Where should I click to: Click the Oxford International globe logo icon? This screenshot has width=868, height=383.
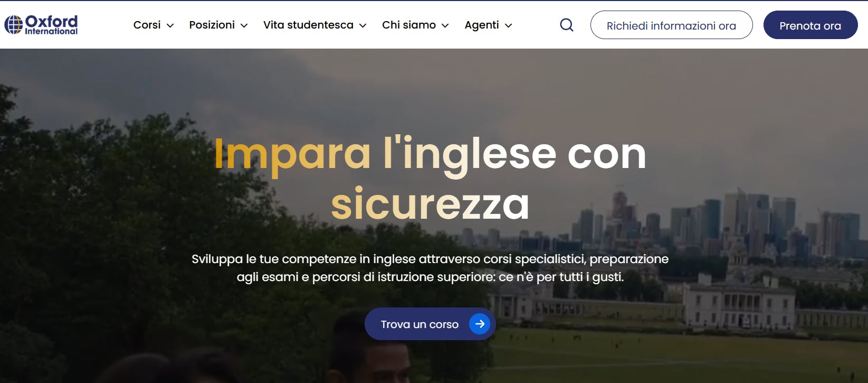(14, 25)
